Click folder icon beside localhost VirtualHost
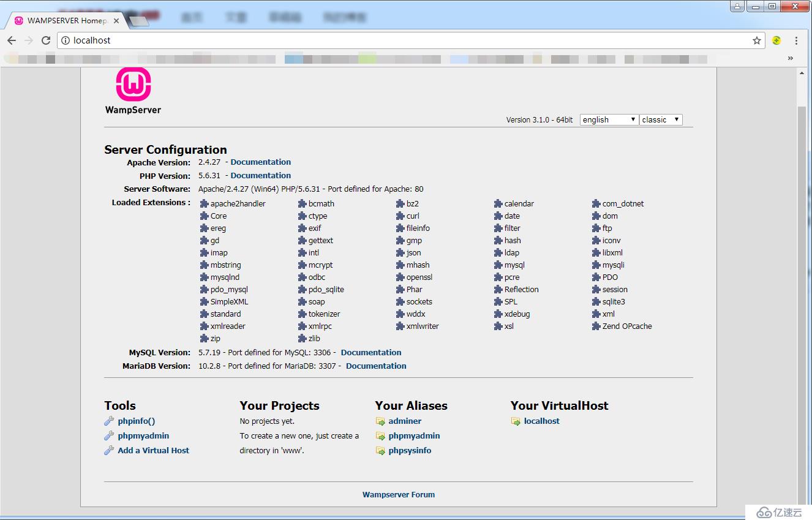Image resolution: width=812 pixels, height=520 pixels. (x=516, y=421)
